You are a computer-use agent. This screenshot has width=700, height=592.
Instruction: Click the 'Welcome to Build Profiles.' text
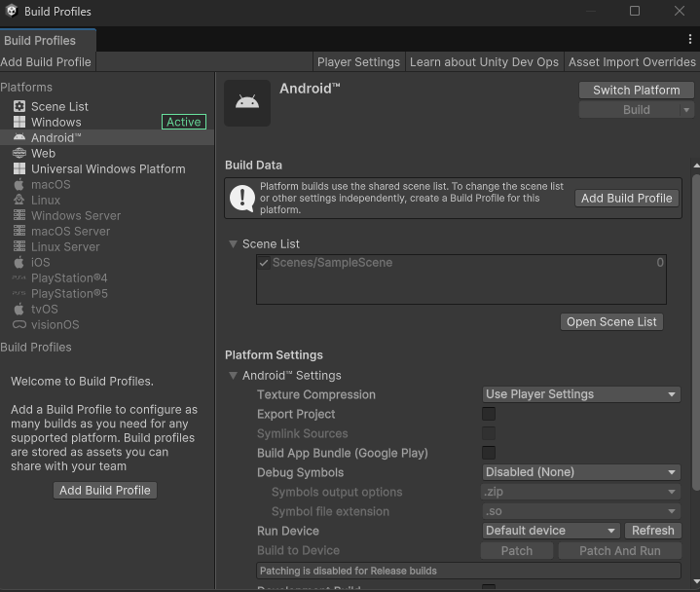(x=82, y=382)
